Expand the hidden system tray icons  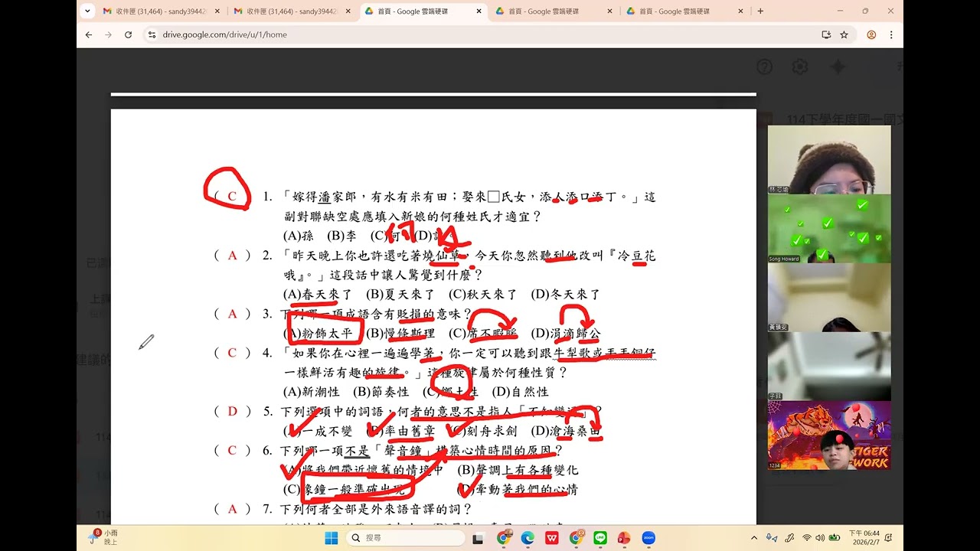pos(754,538)
